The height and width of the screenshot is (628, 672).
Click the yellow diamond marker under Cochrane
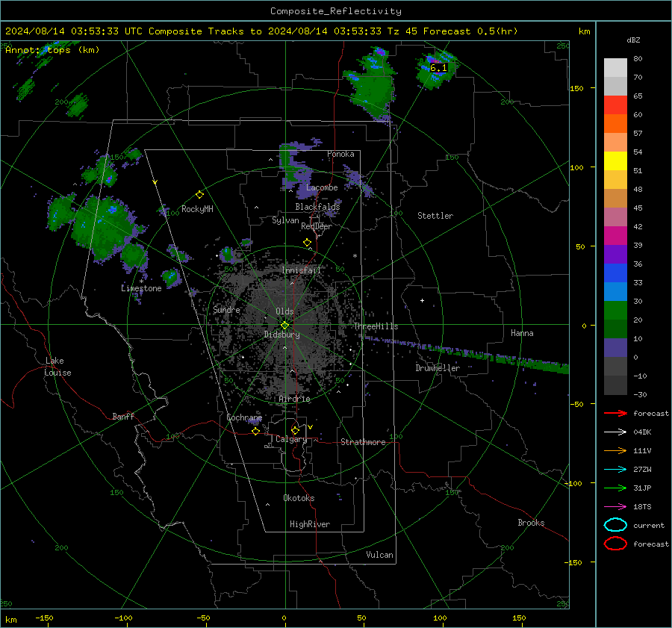255,431
